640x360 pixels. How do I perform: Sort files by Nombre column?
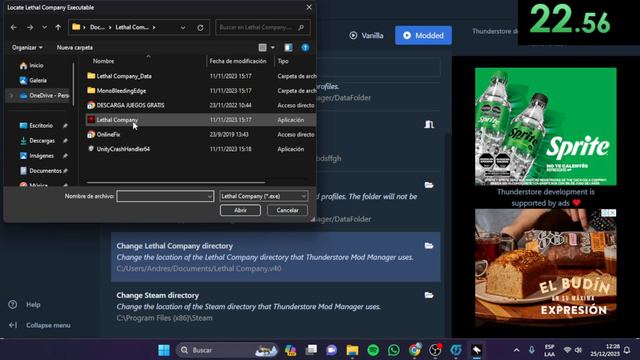click(103, 61)
